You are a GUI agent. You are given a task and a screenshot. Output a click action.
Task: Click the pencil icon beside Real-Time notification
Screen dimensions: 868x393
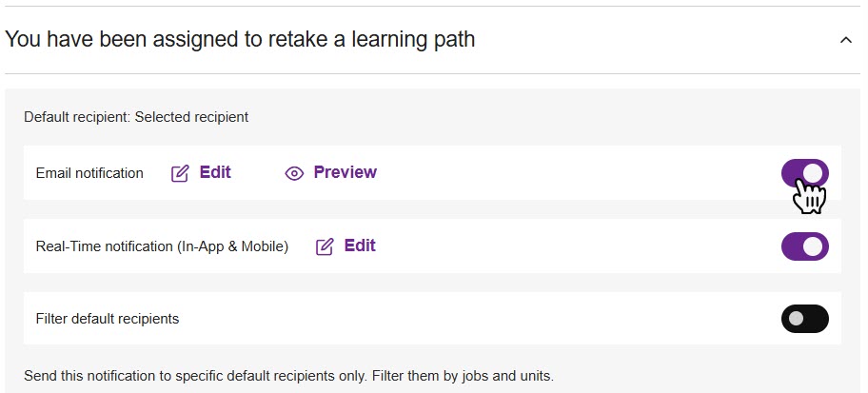tap(325, 246)
